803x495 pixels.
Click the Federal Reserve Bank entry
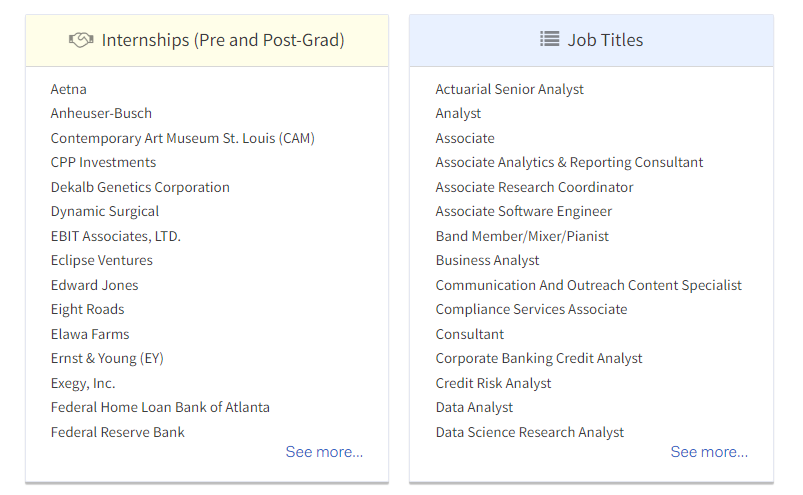coord(118,433)
